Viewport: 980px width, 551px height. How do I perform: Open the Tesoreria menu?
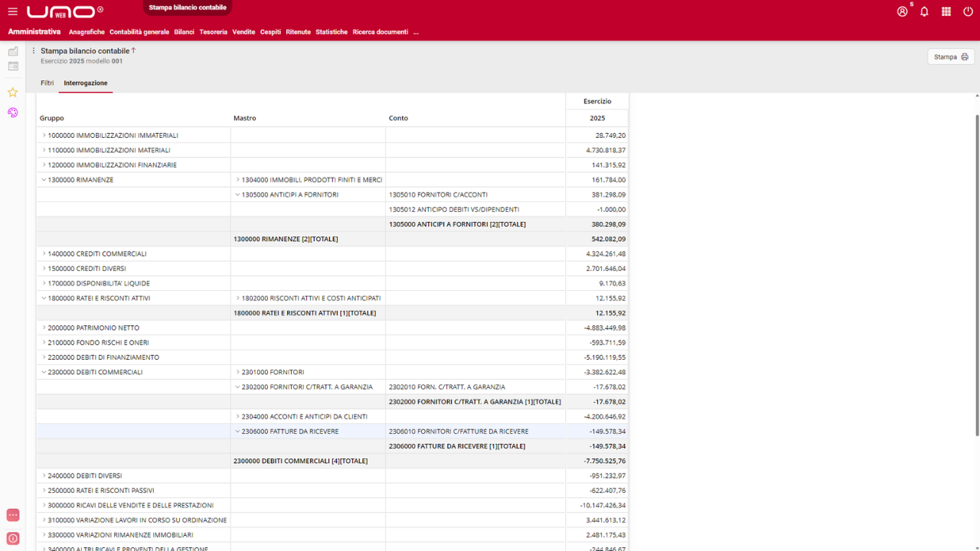pos(214,32)
